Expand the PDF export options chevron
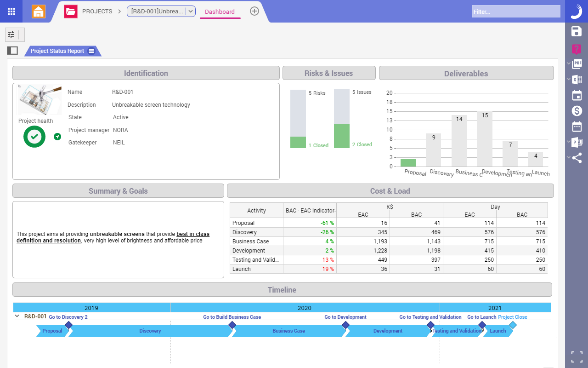 (x=569, y=63)
